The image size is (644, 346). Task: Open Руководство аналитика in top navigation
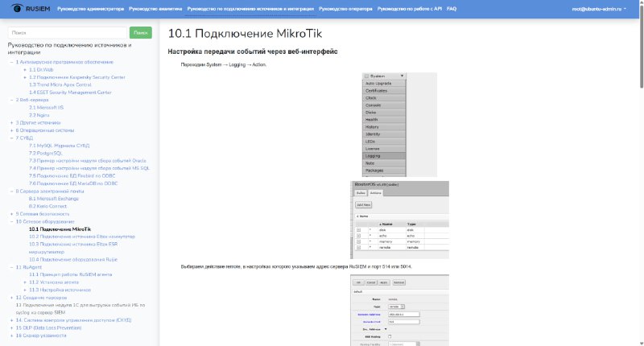pyautogui.click(x=155, y=9)
